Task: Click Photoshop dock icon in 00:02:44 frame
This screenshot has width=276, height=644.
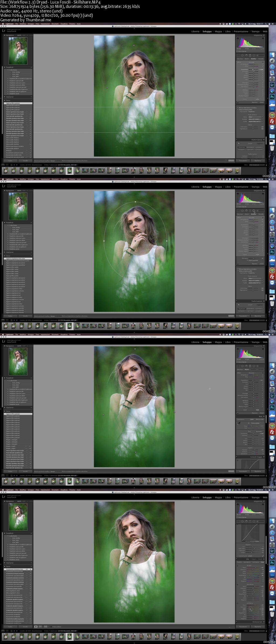Action: [272, 97]
